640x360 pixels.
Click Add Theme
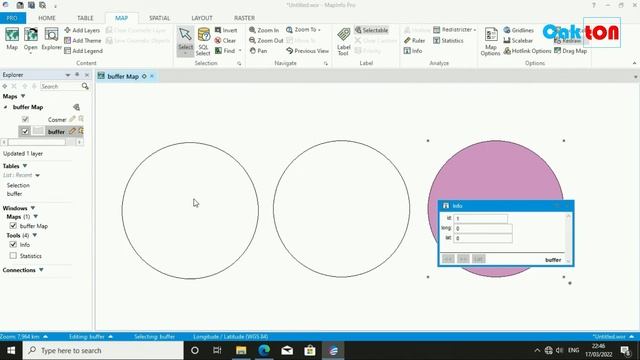pos(83,40)
